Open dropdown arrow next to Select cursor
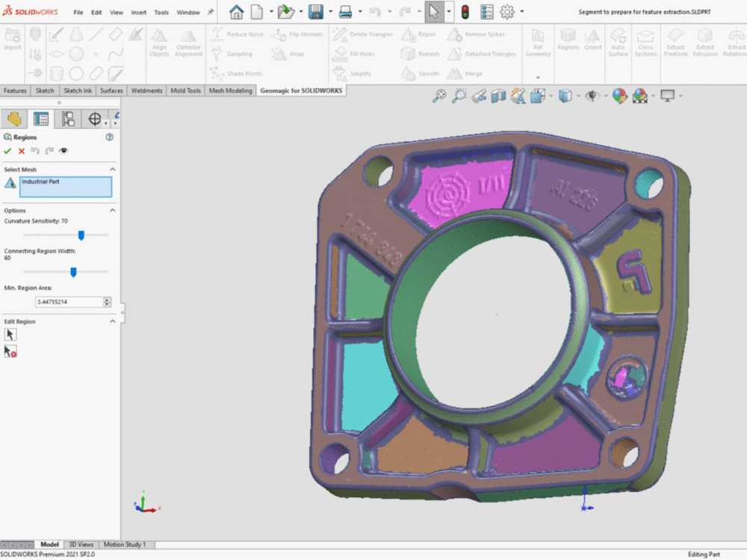Viewport: 747px width, 560px height. click(449, 11)
